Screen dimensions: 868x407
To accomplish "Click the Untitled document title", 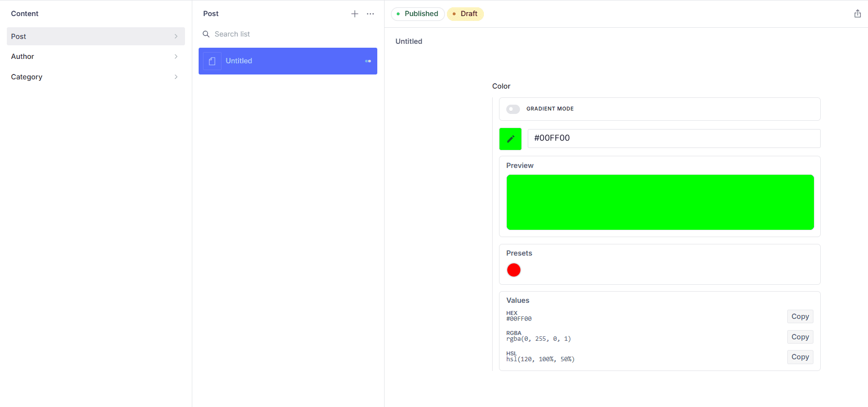I will 409,41.
